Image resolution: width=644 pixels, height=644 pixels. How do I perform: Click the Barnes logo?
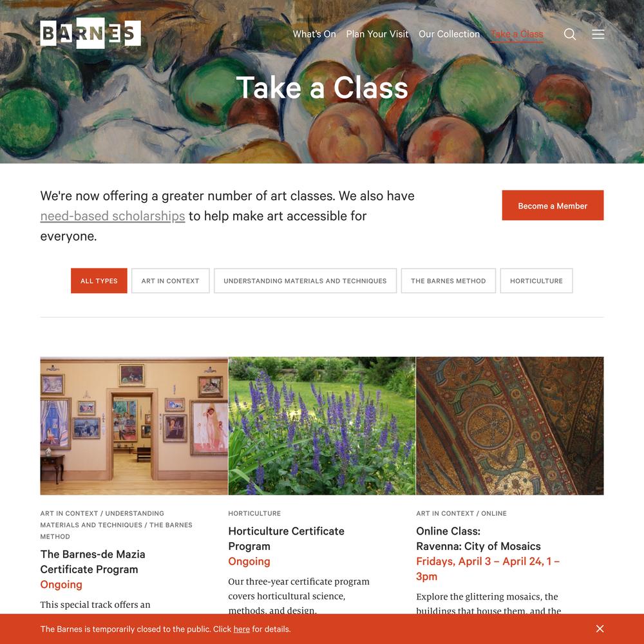[x=90, y=33]
